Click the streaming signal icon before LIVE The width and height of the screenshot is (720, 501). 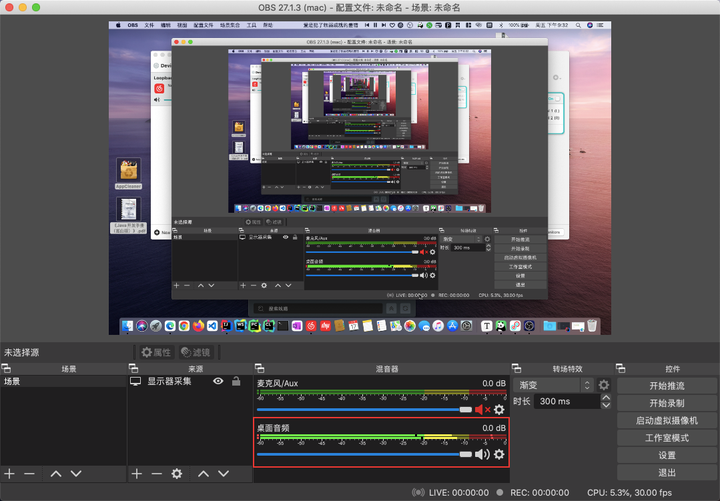tap(418, 492)
